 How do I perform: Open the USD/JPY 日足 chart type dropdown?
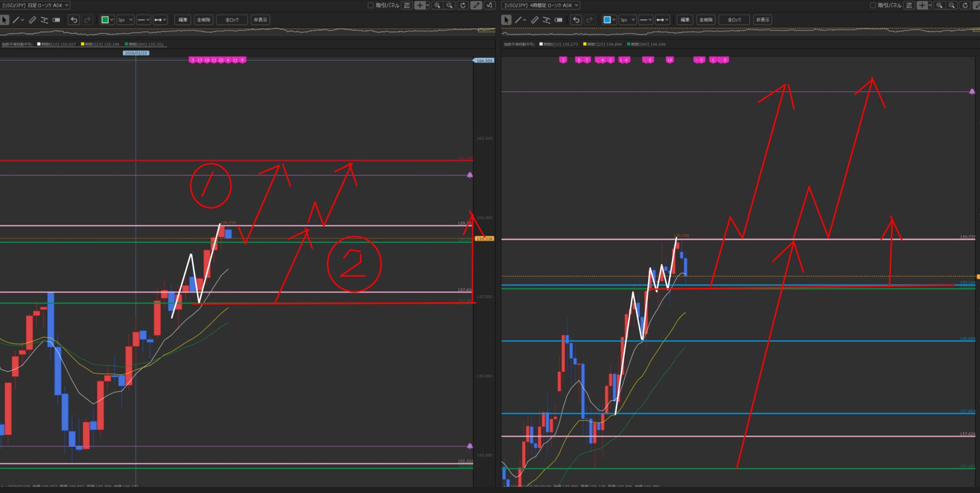click(35, 5)
